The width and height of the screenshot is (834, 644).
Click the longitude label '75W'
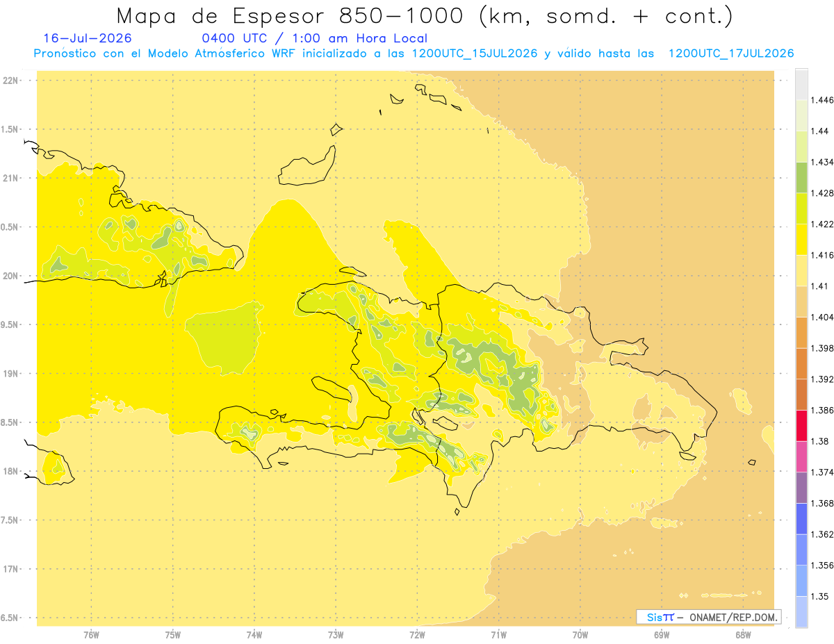point(172,634)
